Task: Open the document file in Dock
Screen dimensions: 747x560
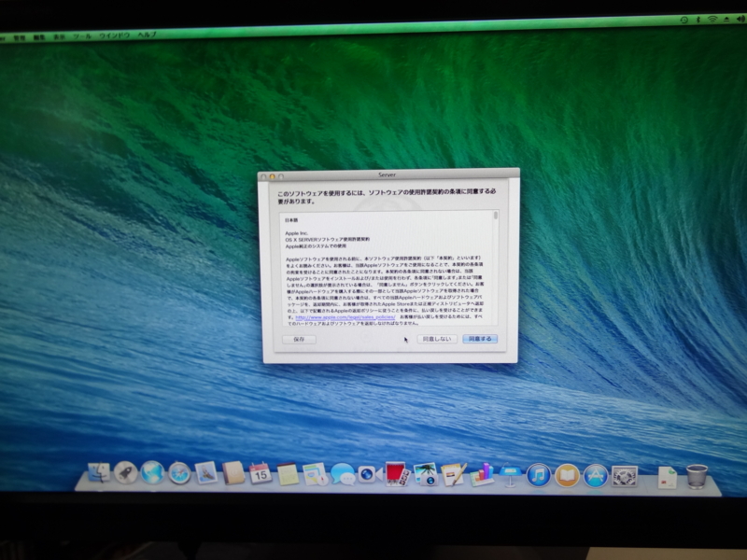Action: (x=667, y=477)
